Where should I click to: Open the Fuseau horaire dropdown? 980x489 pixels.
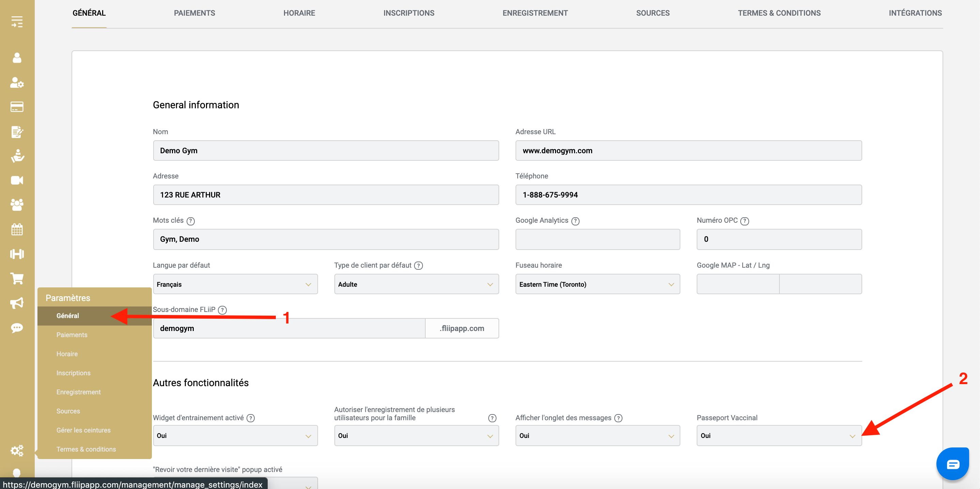coord(597,284)
